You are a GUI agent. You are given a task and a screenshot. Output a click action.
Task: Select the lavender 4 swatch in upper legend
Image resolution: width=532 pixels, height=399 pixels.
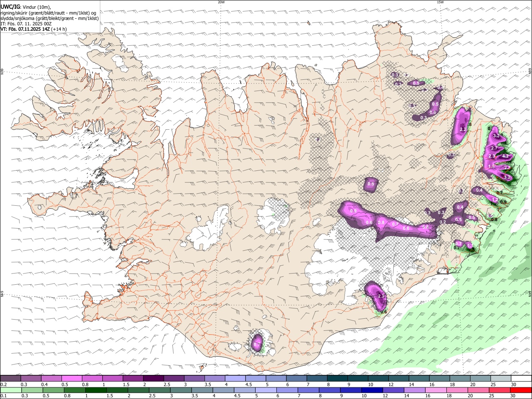point(235,379)
